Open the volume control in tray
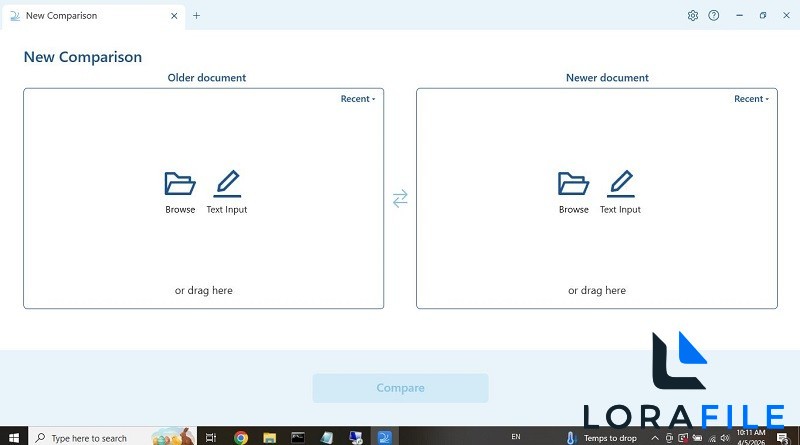 pos(725,438)
